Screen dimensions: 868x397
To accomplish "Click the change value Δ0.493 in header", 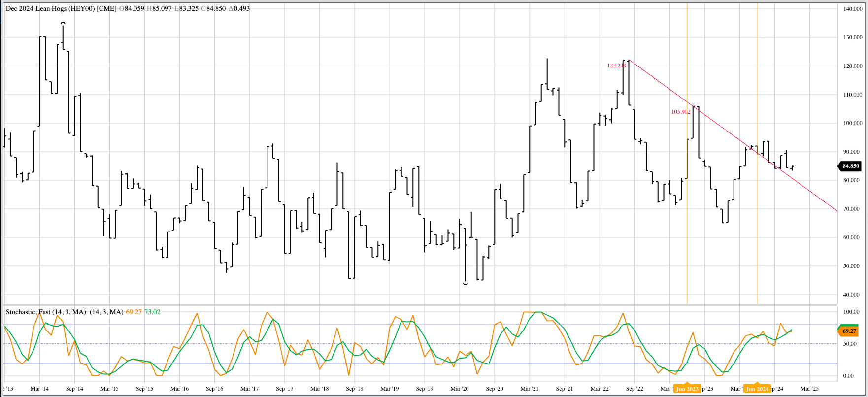I will click(239, 8).
